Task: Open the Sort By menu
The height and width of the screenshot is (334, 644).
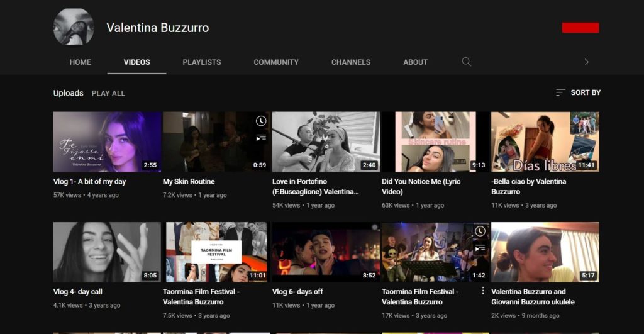Action: coord(579,92)
